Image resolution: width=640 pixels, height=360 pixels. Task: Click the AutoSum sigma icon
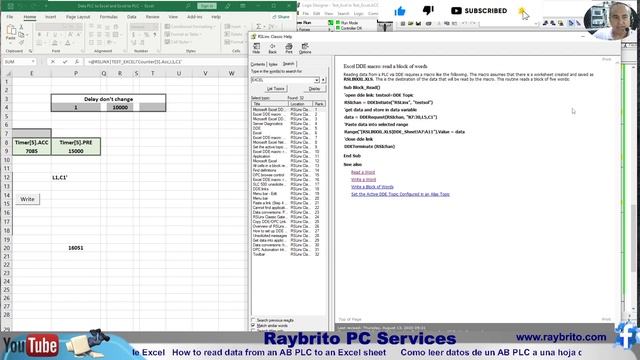(259, 27)
